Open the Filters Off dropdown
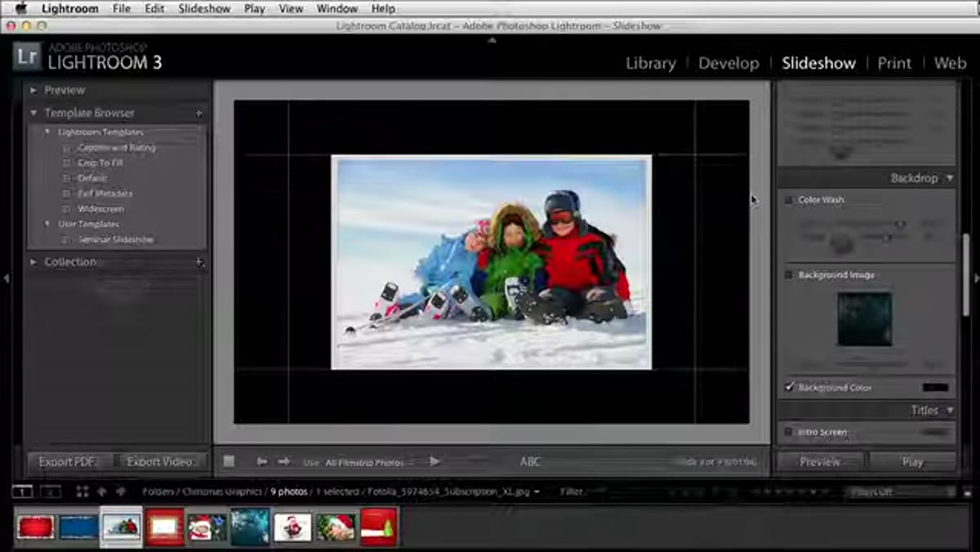 coord(900,492)
